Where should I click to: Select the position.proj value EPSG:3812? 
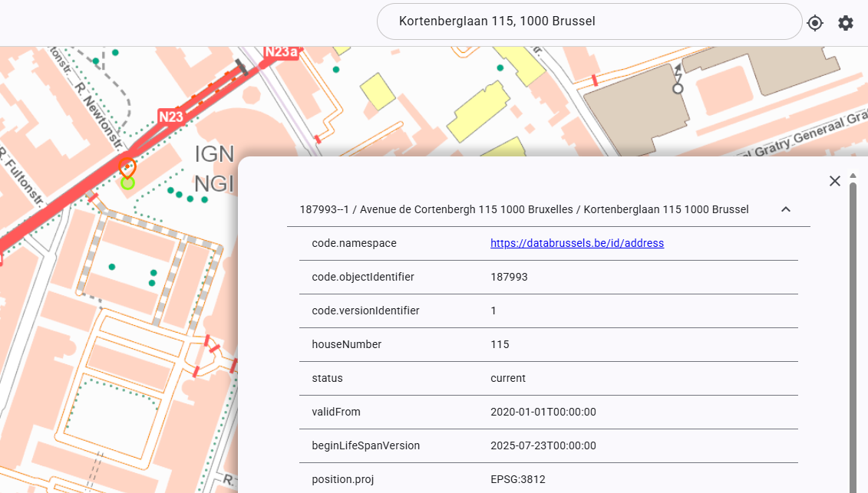click(517, 479)
